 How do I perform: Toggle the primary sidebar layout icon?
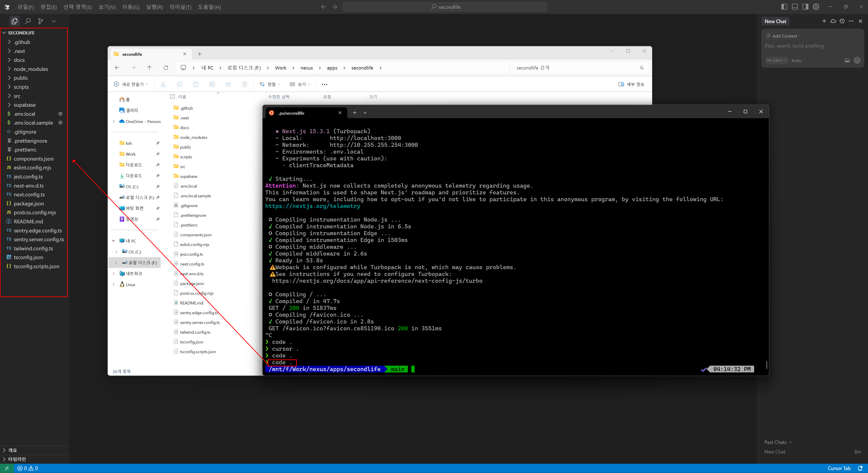click(784, 7)
